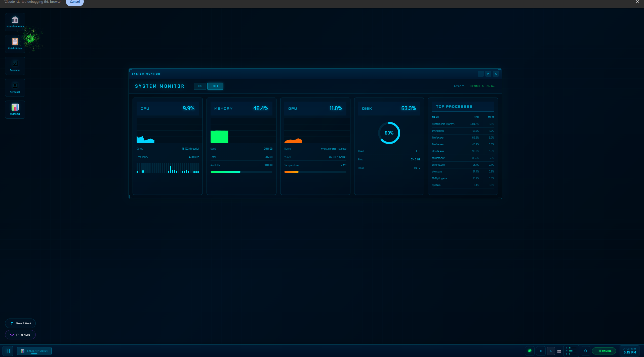Open the How I Work dialog

(x=20, y=323)
